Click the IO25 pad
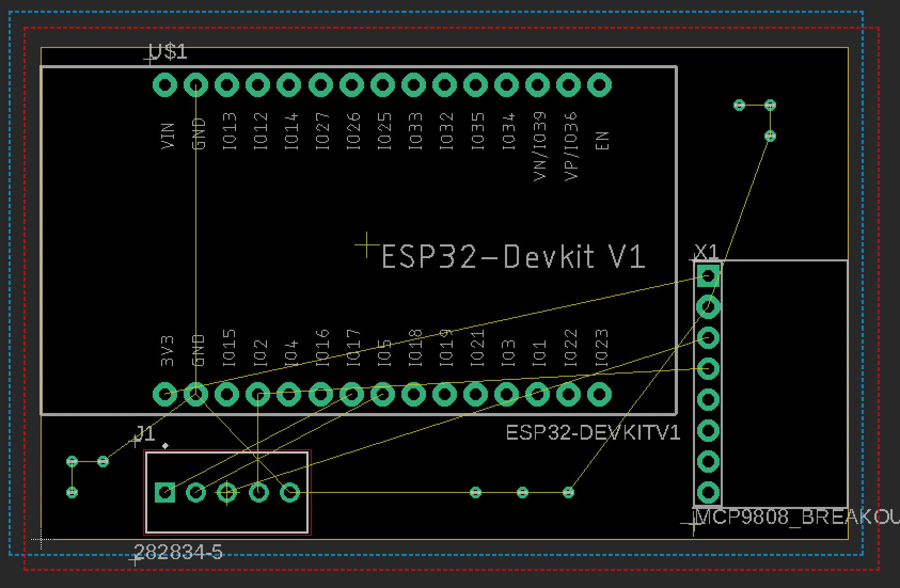The image size is (900, 588). click(x=382, y=85)
